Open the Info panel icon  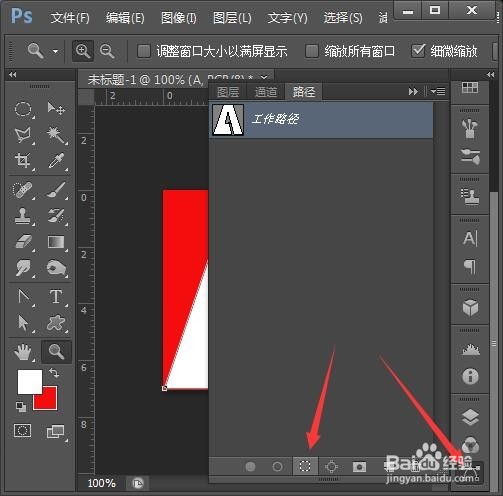(x=470, y=377)
